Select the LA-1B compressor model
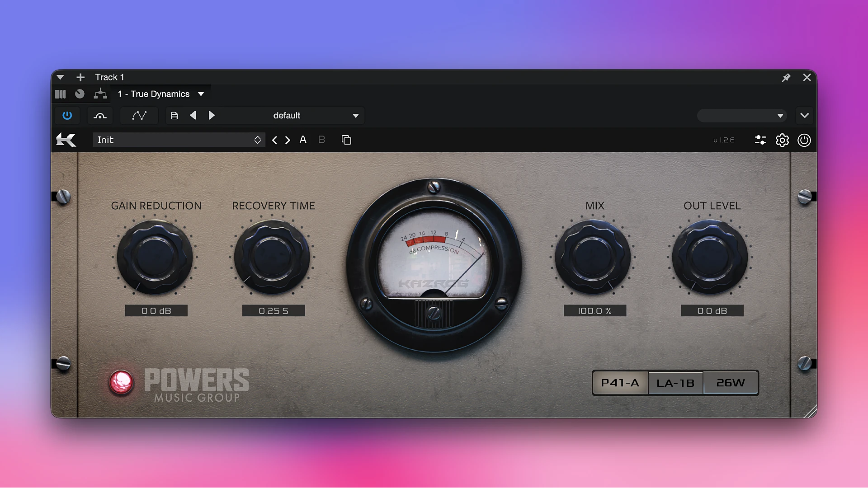This screenshot has width=868, height=488. tap(675, 383)
